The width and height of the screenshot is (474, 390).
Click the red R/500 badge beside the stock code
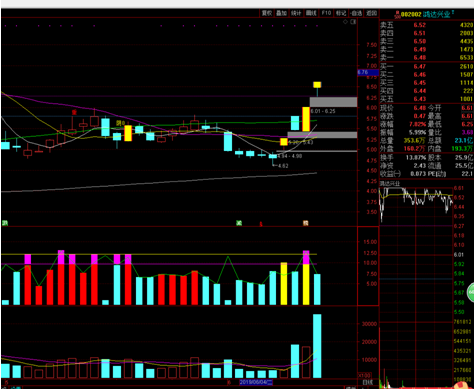(x=397, y=14)
